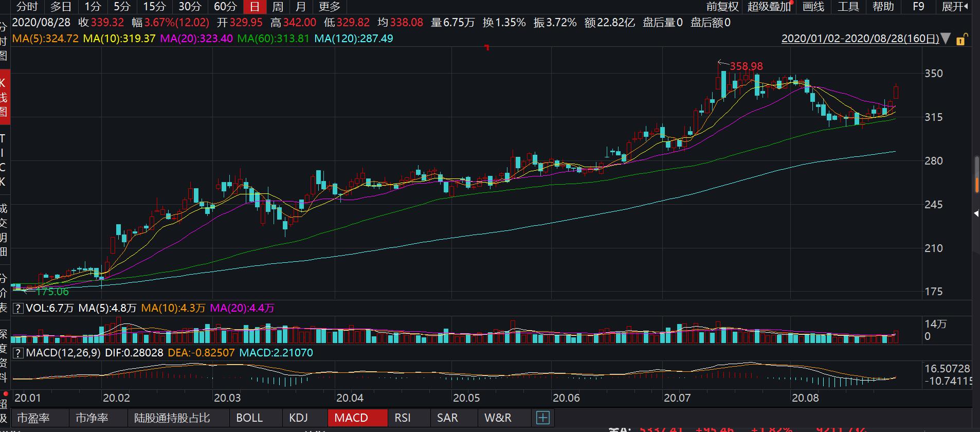Select the 30分 minute period

pos(190,7)
